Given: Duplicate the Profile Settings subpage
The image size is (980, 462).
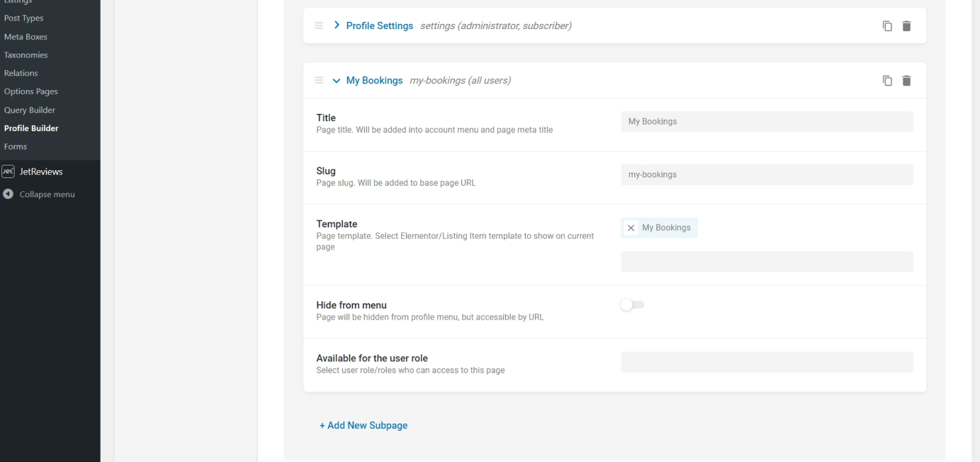Looking at the screenshot, I should (887, 26).
